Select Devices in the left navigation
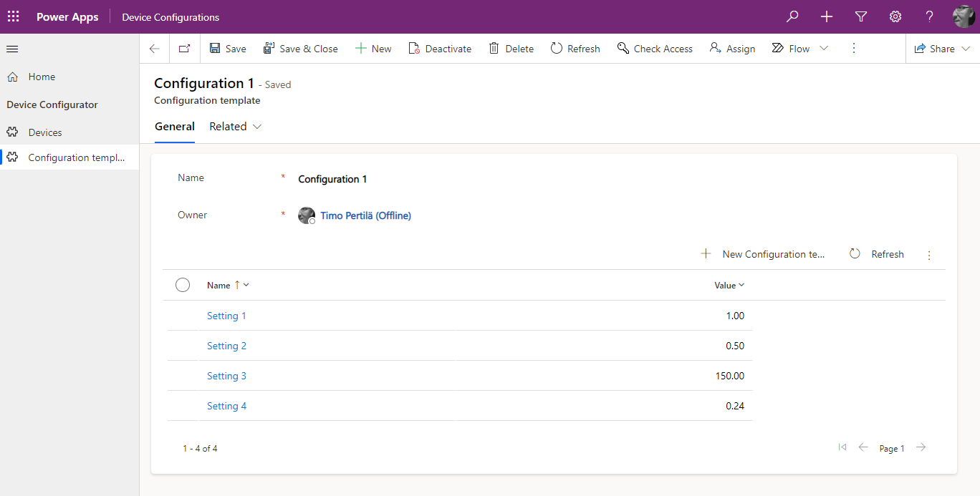 tap(45, 132)
